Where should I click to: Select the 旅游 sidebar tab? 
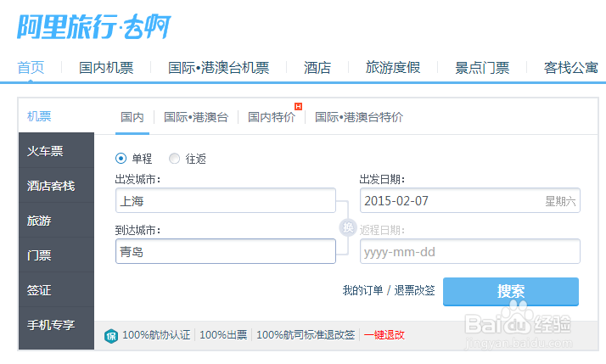56,221
